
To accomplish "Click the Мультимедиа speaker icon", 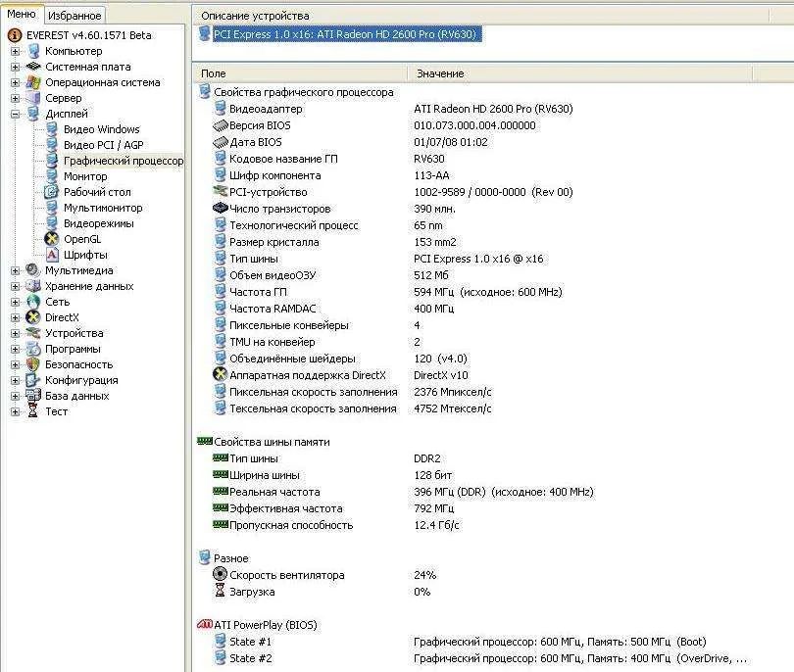I will pos(33,270).
